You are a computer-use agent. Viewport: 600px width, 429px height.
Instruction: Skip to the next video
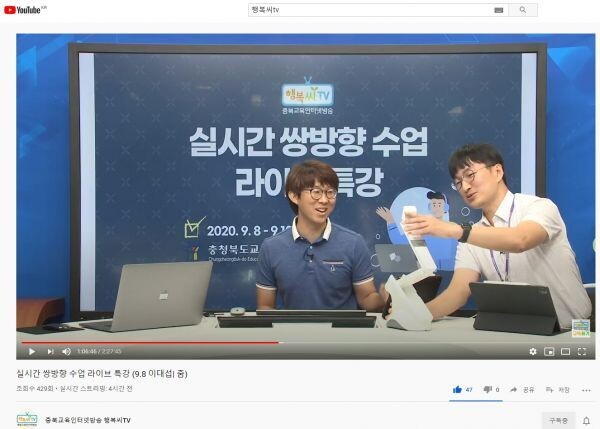coord(50,351)
